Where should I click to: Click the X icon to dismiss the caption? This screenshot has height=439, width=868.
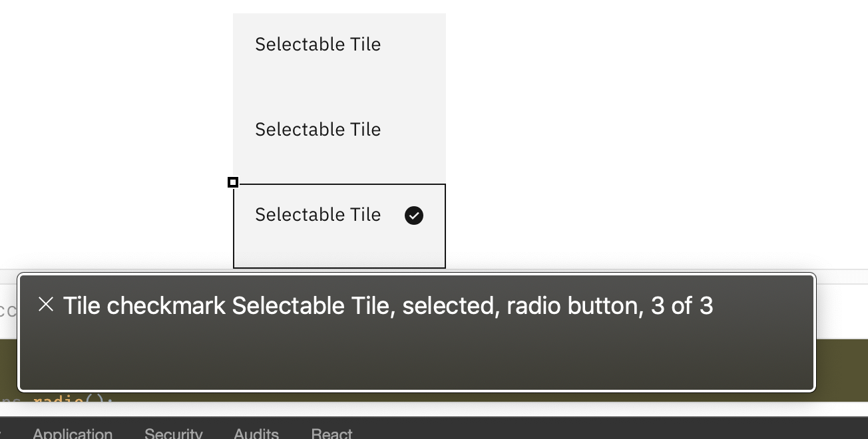point(45,304)
